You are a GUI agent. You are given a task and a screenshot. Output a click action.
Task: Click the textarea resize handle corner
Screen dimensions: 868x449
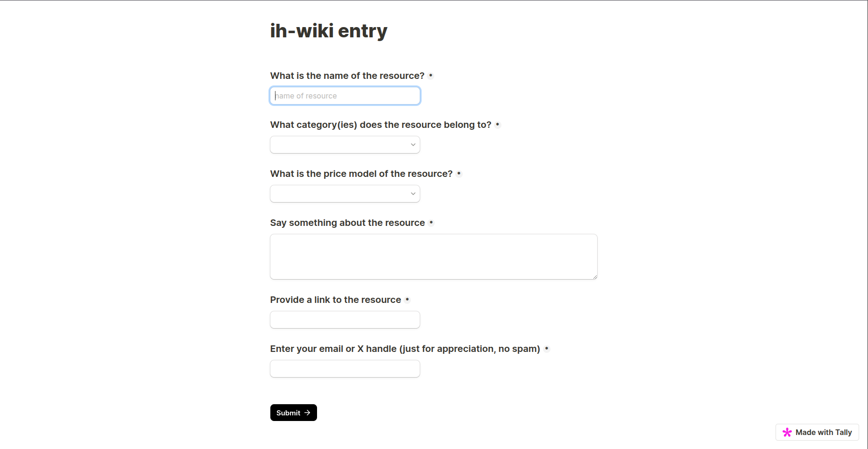click(595, 277)
